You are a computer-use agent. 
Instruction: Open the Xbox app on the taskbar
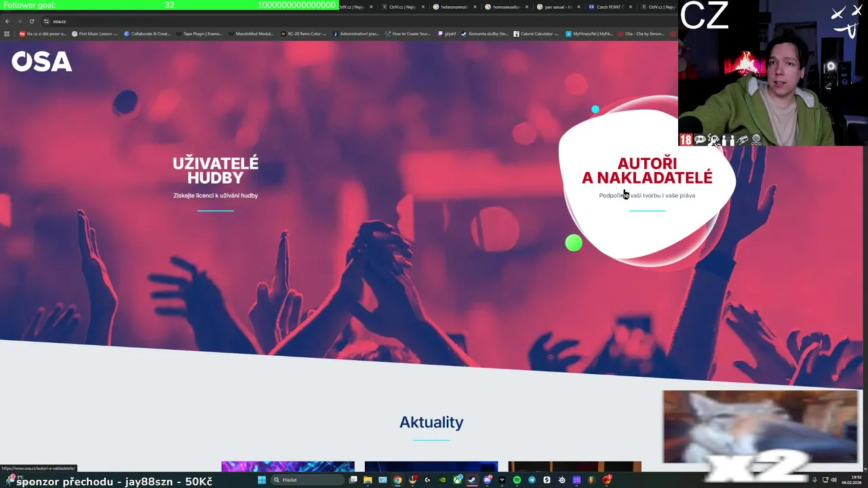[x=458, y=480]
